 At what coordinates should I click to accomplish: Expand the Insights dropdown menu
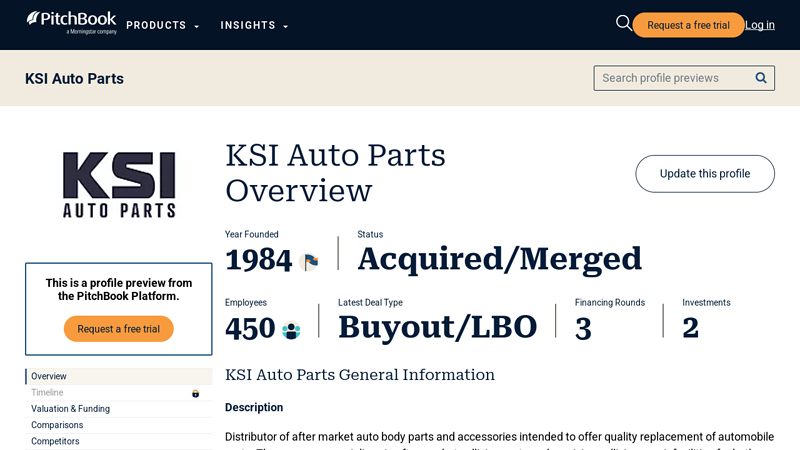tap(254, 25)
